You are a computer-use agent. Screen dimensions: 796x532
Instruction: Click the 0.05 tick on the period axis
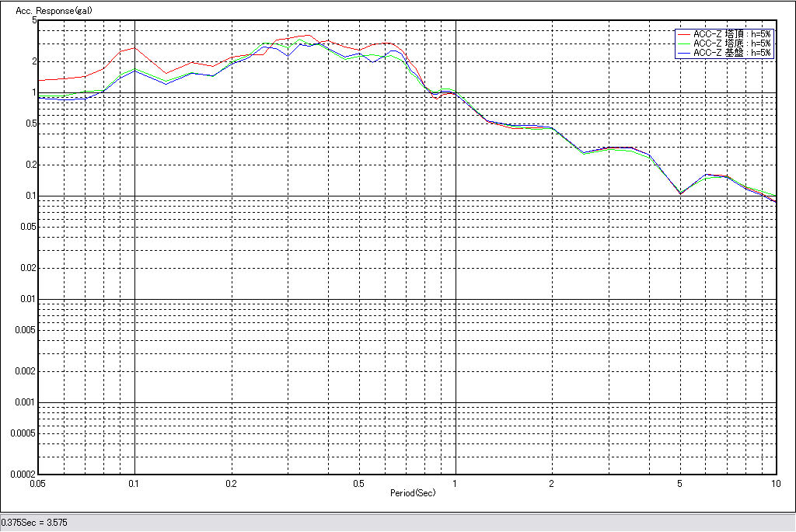click(37, 483)
